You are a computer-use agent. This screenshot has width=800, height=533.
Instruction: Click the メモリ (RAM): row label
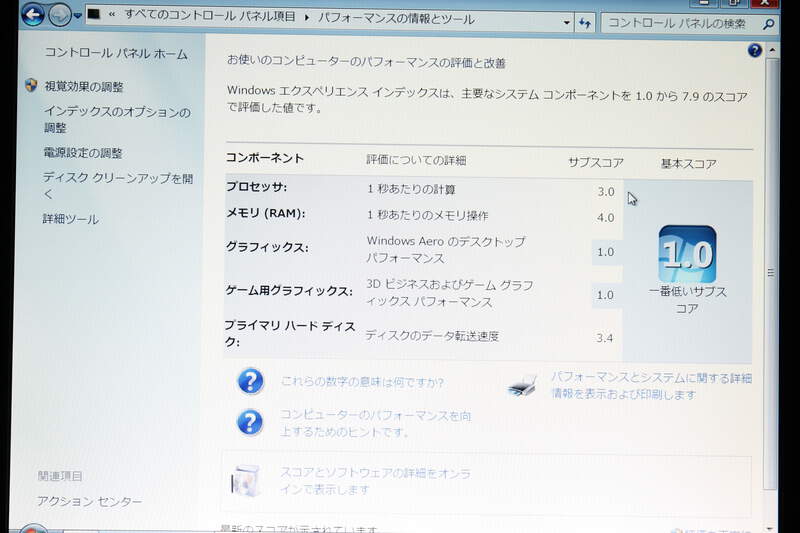point(265,213)
